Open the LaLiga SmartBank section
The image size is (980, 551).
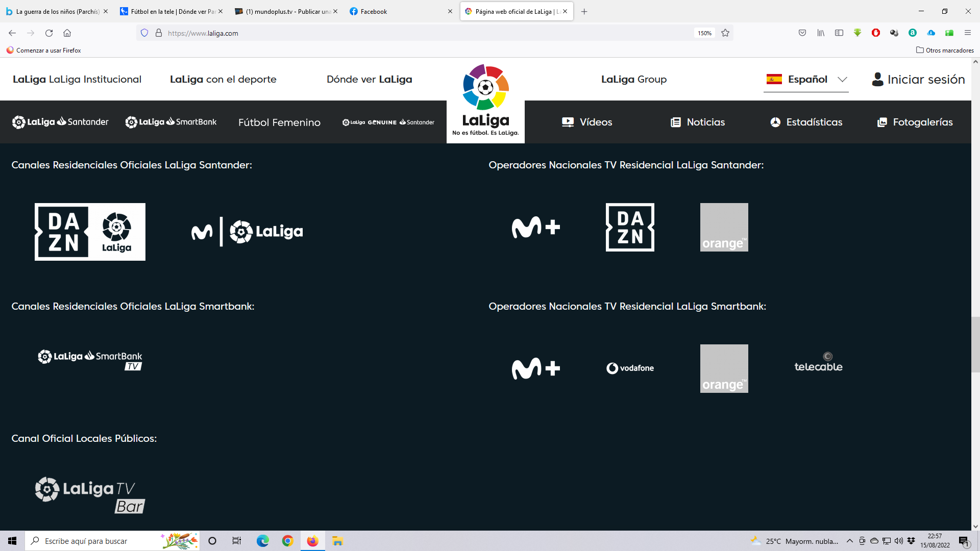click(x=171, y=122)
